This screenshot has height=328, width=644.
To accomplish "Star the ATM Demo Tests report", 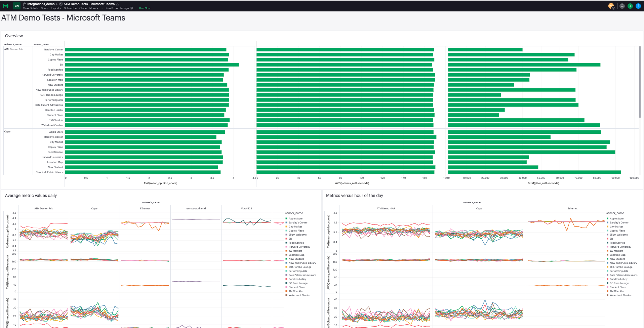I will [118, 4].
